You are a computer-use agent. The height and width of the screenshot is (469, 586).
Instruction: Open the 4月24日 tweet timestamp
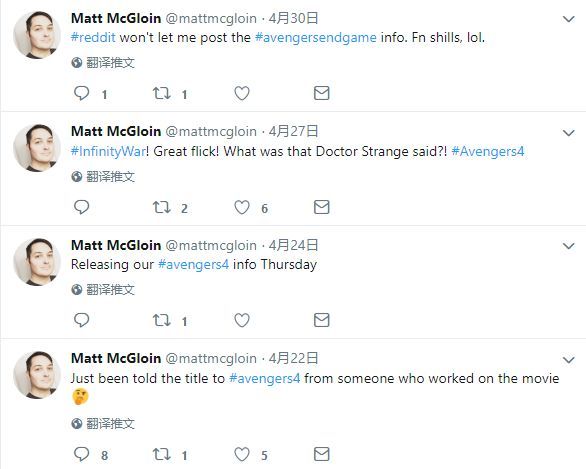tap(293, 245)
